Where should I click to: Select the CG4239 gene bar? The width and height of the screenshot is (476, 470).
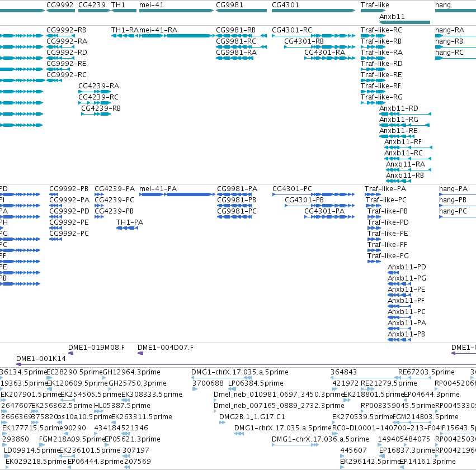95,11
